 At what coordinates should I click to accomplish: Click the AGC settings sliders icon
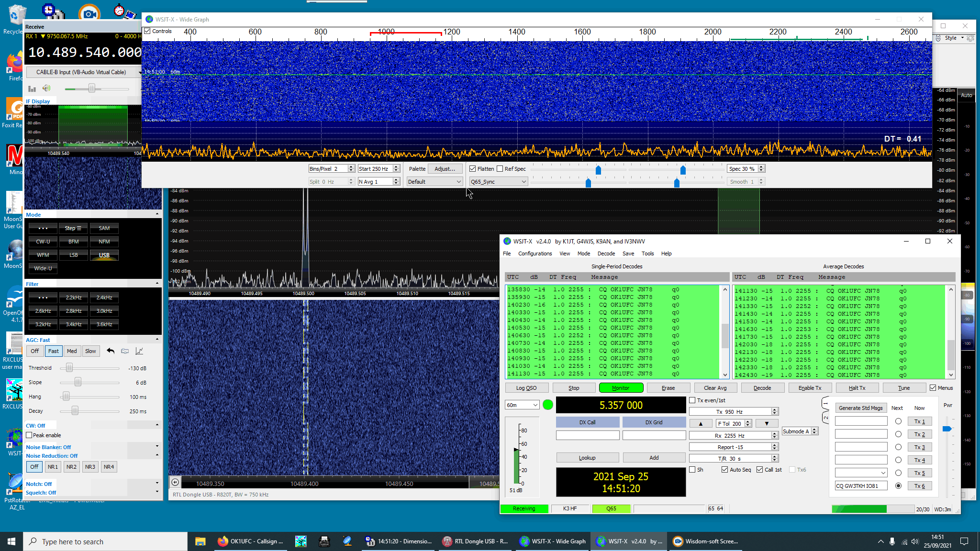tap(125, 351)
